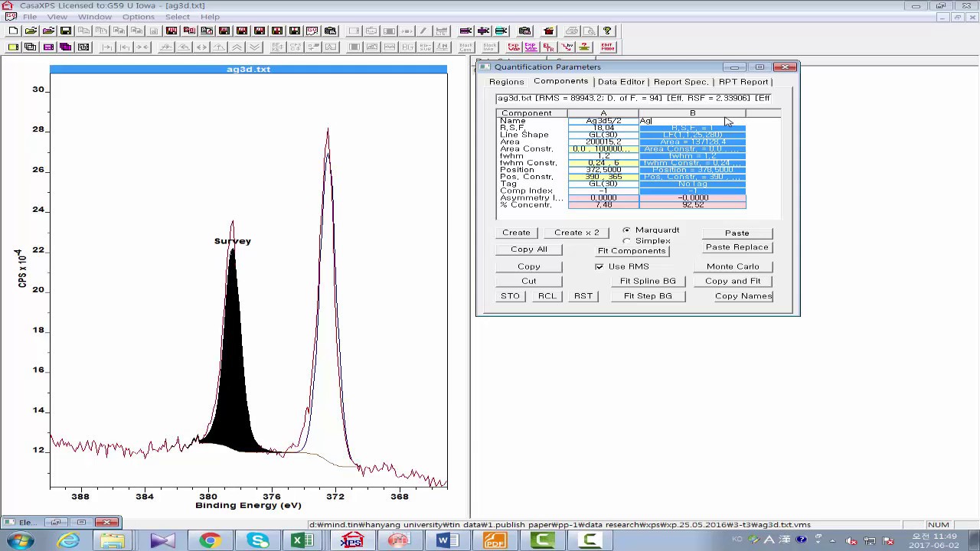Click the Fit Step BG button
The width and height of the screenshot is (980, 551).
[x=648, y=296]
